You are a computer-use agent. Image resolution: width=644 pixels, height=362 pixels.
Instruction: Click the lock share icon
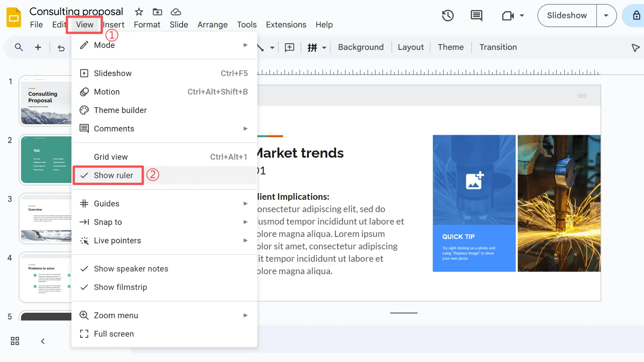(636, 15)
